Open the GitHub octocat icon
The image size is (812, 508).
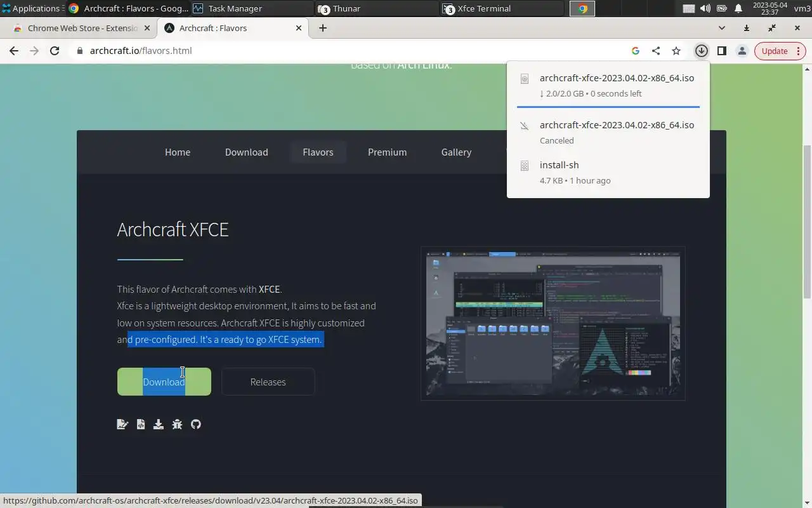196,424
